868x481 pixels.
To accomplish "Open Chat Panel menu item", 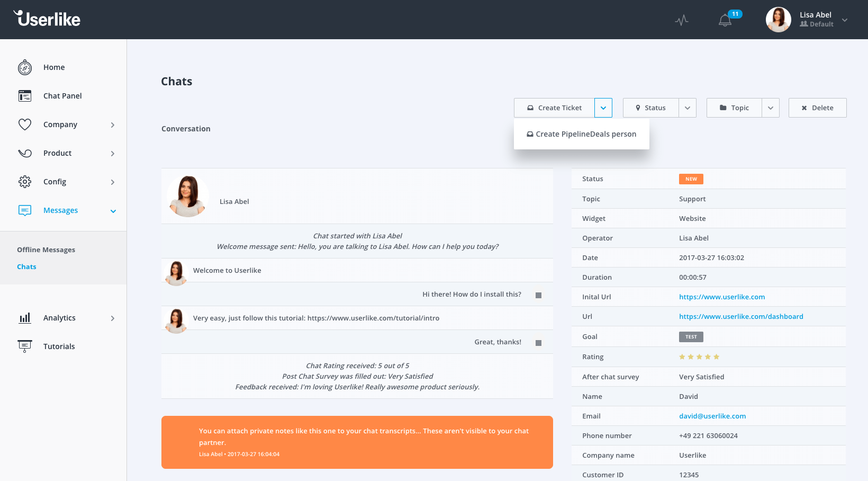I will pyautogui.click(x=62, y=96).
